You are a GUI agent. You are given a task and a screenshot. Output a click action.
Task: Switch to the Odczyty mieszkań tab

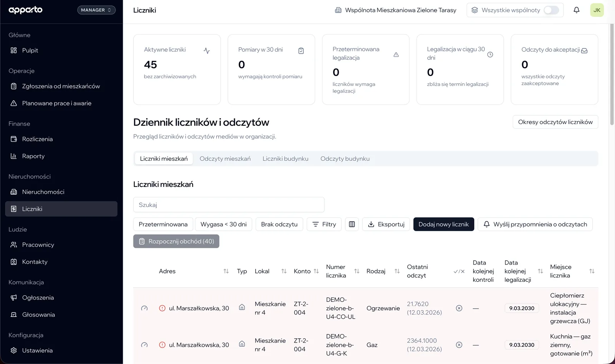tap(225, 159)
